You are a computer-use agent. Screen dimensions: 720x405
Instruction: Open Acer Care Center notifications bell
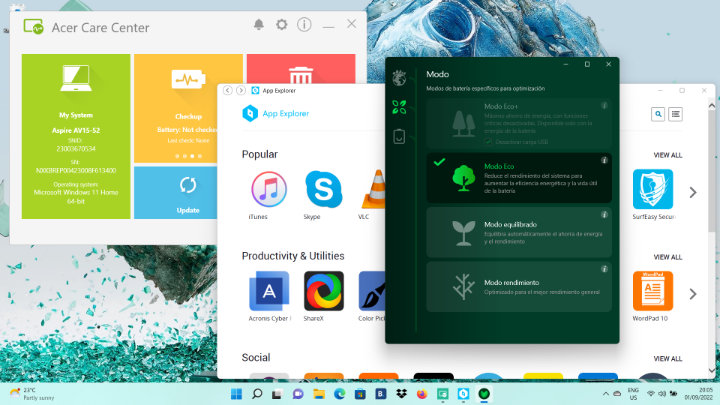click(259, 24)
